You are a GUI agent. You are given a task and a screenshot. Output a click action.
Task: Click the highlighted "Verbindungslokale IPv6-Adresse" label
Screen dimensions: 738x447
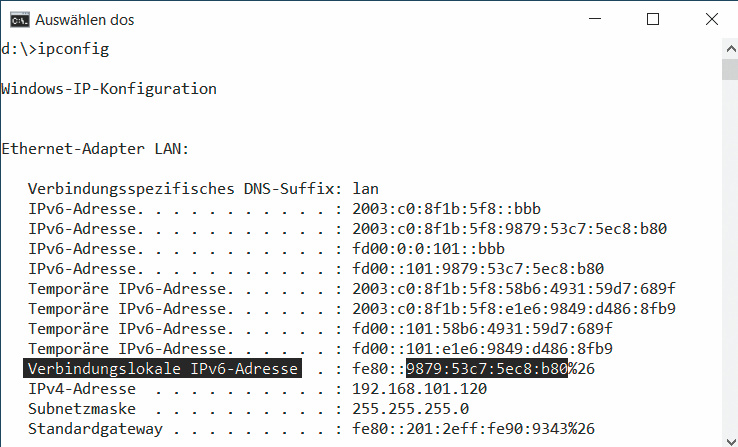coord(162,369)
